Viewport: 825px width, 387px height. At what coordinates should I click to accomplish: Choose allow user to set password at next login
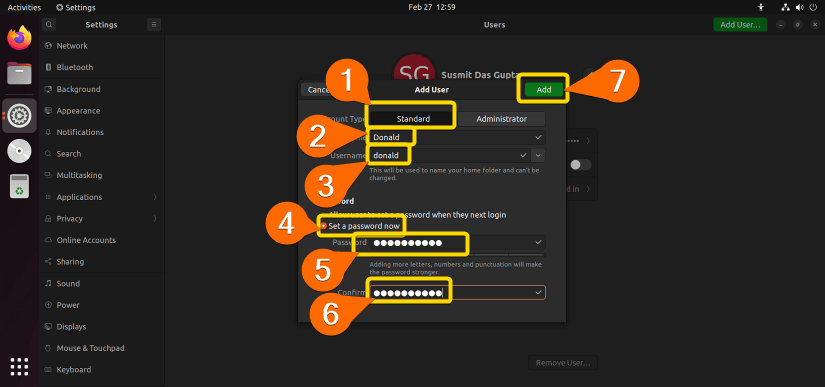click(414, 215)
